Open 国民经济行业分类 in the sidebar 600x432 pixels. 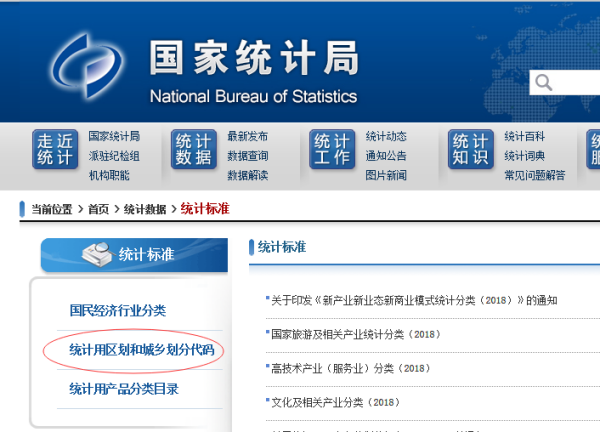click(x=117, y=310)
